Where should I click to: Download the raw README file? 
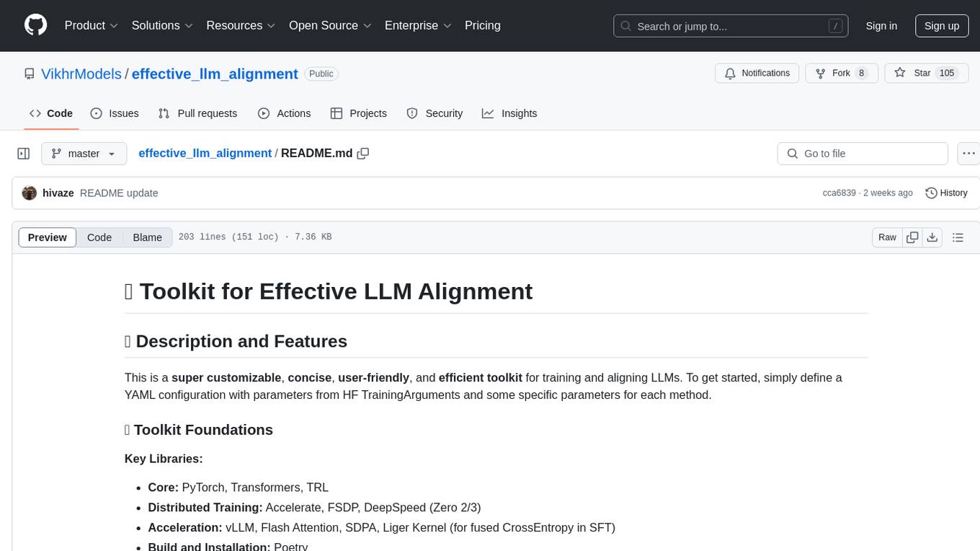(x=932, y=237)
